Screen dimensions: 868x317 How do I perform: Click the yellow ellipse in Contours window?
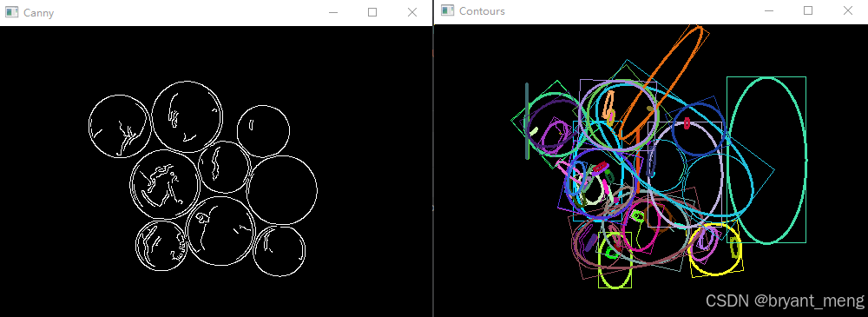(x=714, y=249)
